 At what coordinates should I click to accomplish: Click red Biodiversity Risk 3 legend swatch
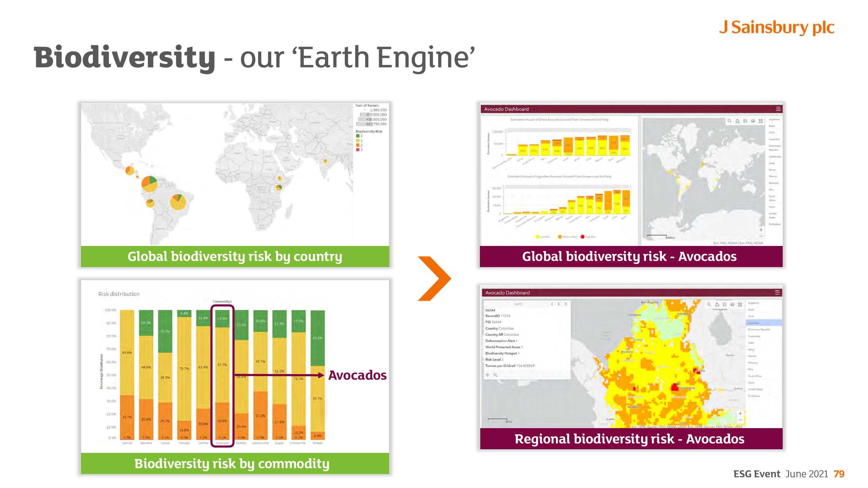[x=358, y=150]
